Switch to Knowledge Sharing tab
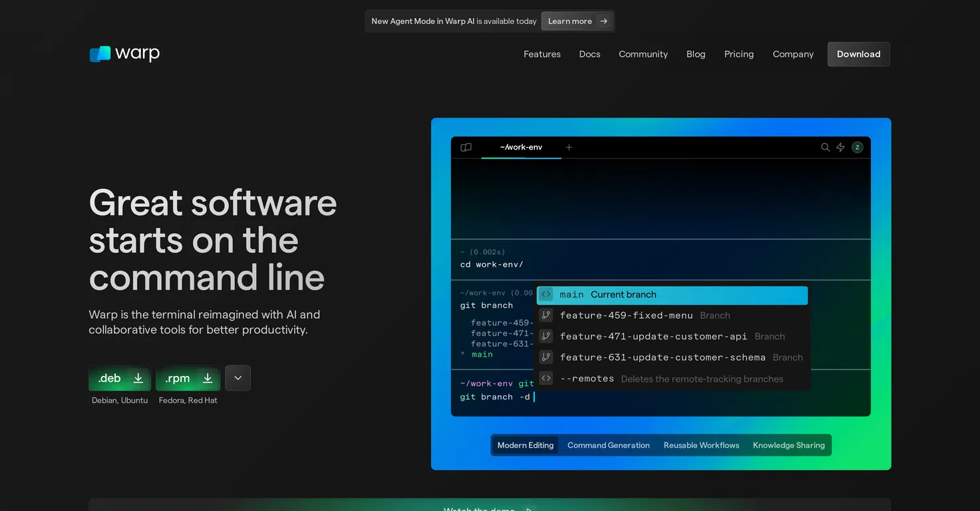Image resolution: width=980 pixels, height=511 pixels. click(x=789, y=445)
